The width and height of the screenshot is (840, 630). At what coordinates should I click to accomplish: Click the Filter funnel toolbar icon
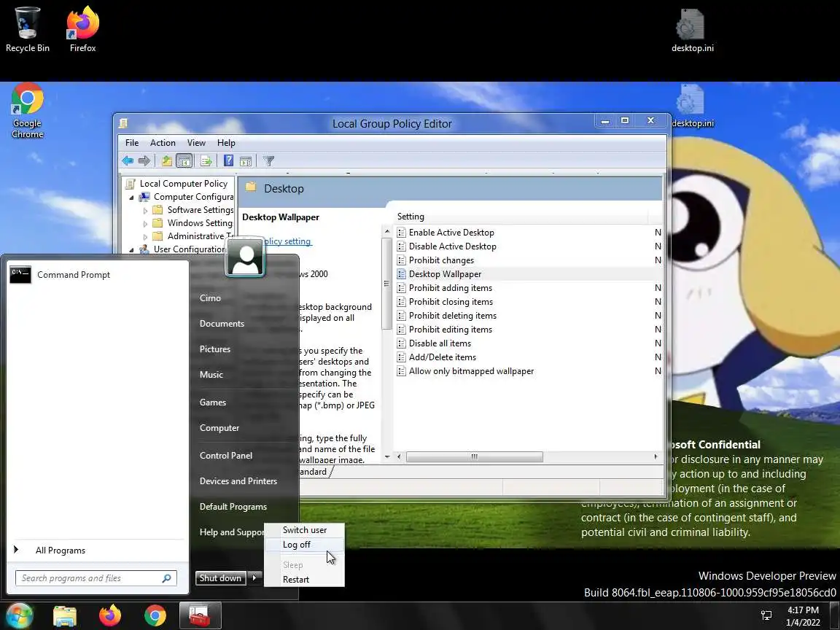click(x=269, y=160)
